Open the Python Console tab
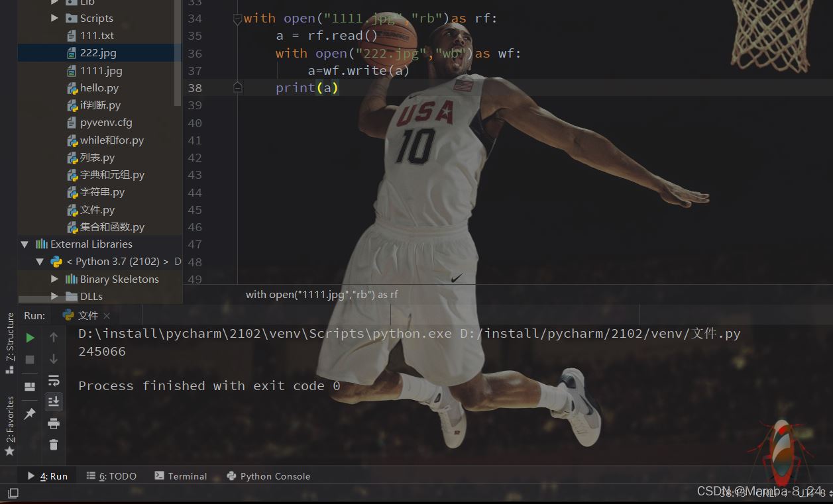833x504 pixels. point(268,476)
